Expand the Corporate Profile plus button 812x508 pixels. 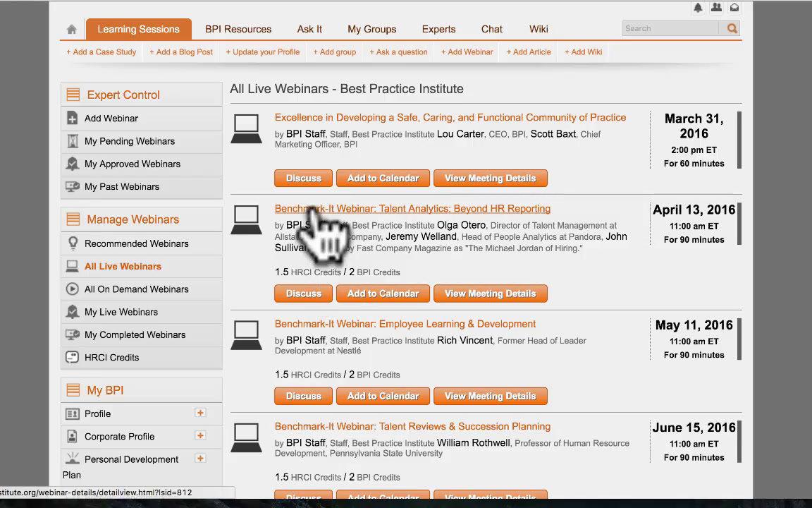pos(200,435)
